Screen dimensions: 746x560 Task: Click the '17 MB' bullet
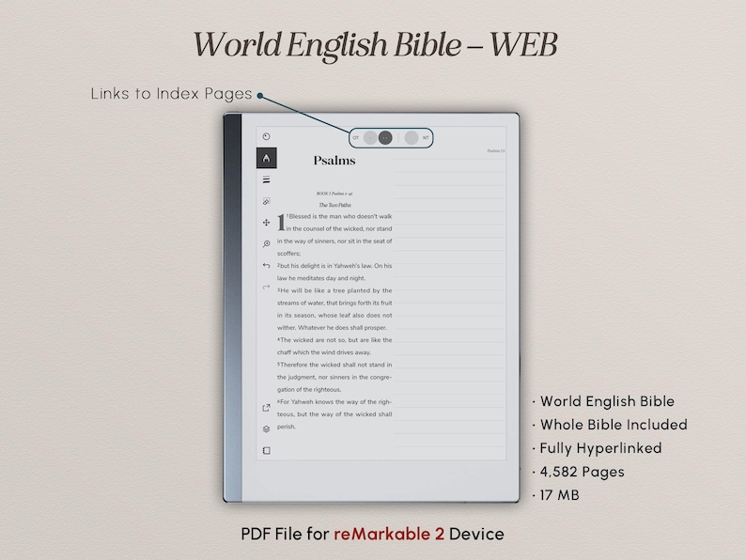tap(560, 495)
